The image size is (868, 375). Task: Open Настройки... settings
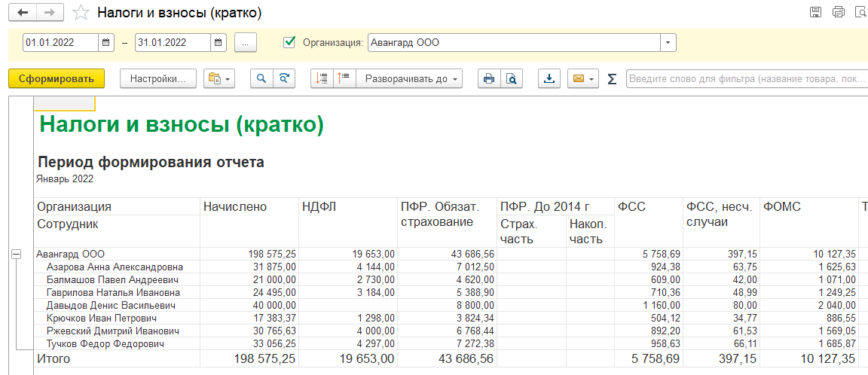(158, 78)
